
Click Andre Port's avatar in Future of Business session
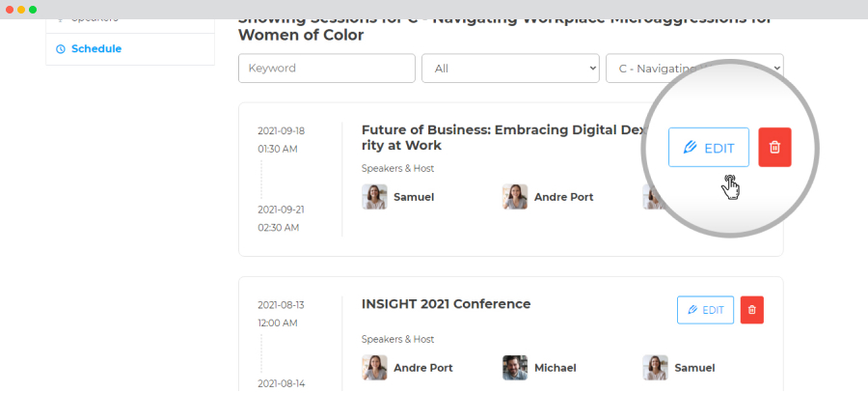pos(515,197)
